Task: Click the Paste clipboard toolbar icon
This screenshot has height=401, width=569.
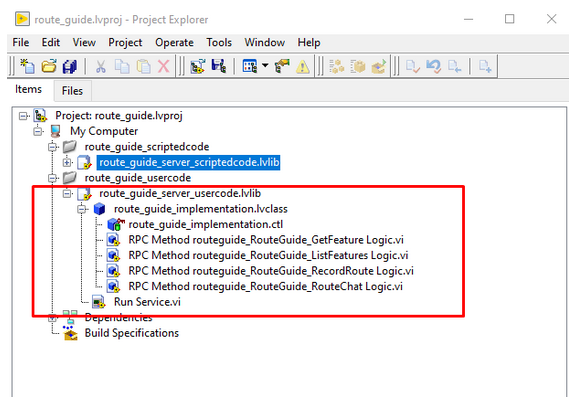Action: pos(143,66)
